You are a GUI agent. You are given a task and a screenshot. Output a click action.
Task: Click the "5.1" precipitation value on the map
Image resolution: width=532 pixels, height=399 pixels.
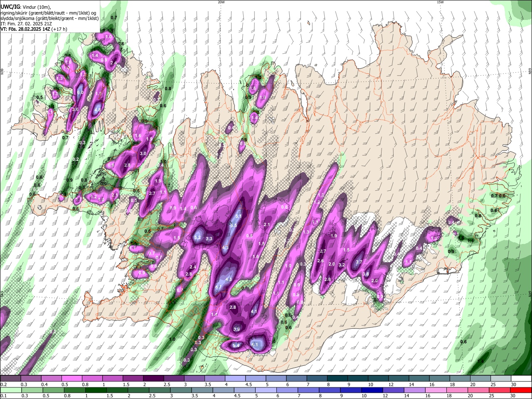tap(239, 217)
